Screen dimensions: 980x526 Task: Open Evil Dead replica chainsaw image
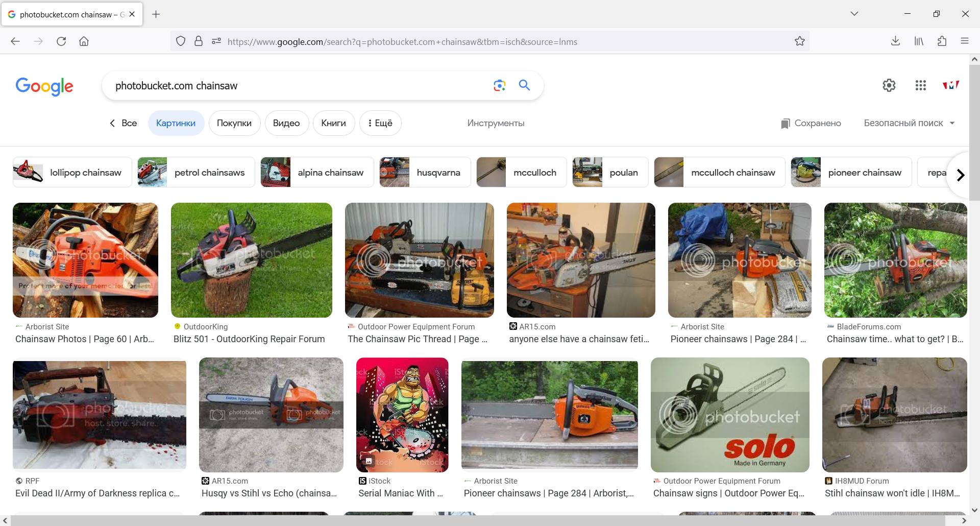coord(100,415)
